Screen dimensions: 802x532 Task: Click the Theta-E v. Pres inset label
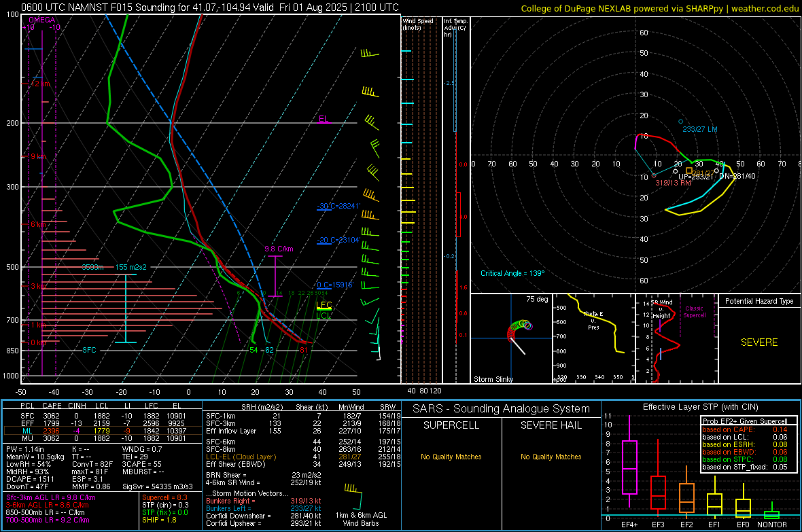[593, 320]
